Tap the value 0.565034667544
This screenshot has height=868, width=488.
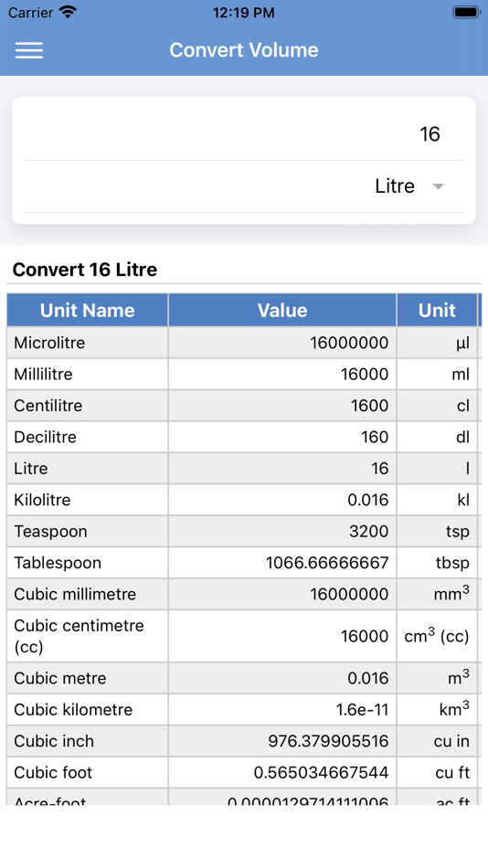click(322, 773)
